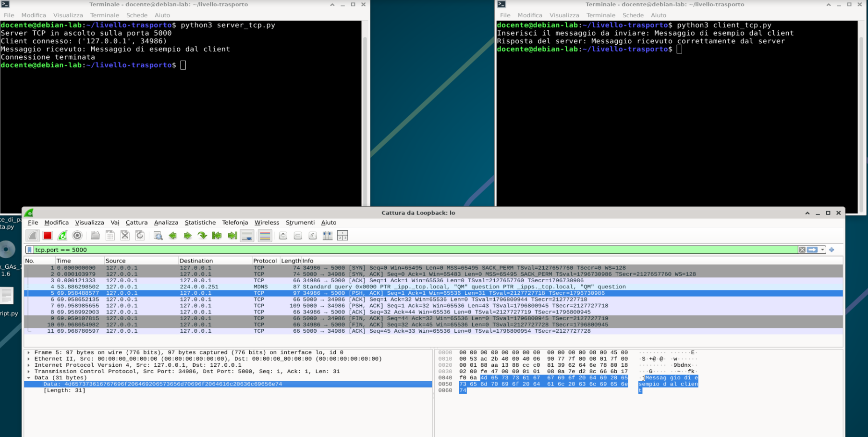Close this capture file icon

125,236
